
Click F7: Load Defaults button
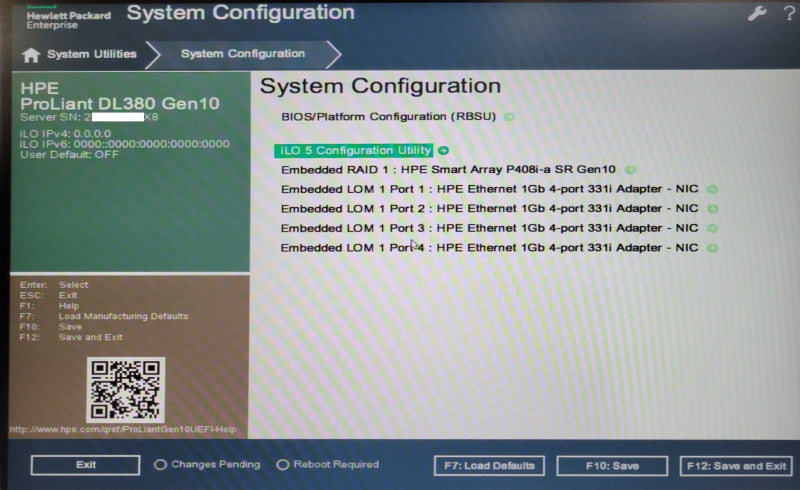[x=489, y=466]
